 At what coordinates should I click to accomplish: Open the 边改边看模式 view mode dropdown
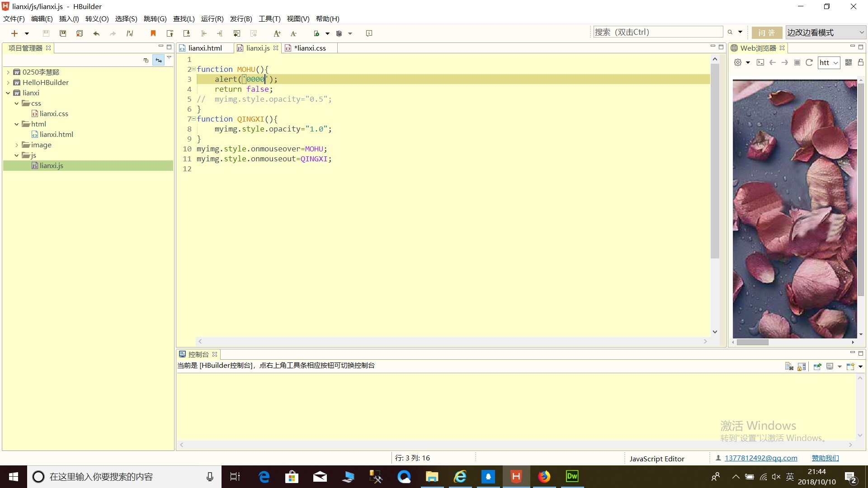[826, 33]
